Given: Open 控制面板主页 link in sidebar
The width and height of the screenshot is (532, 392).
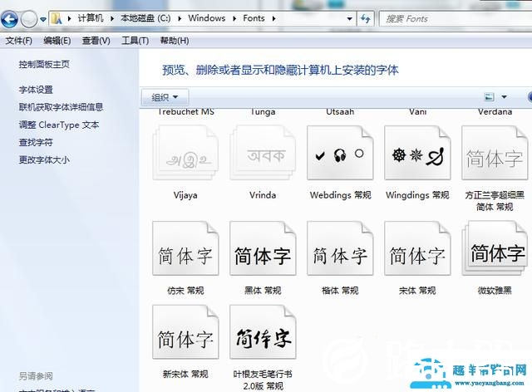Looking at the screenshot, I should (44, 64).
